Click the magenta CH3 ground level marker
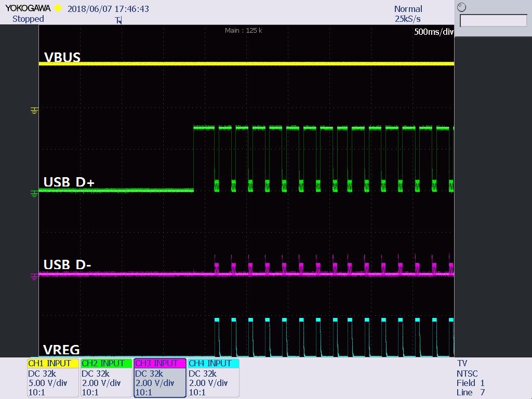Screen dimensions: 532x399 pyautogui.click(x=34, y=277)
